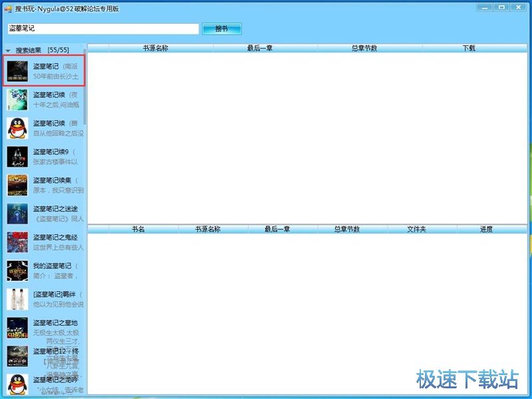
Task: Click upper table 最后一章 column header
Action: click(260, 48)
